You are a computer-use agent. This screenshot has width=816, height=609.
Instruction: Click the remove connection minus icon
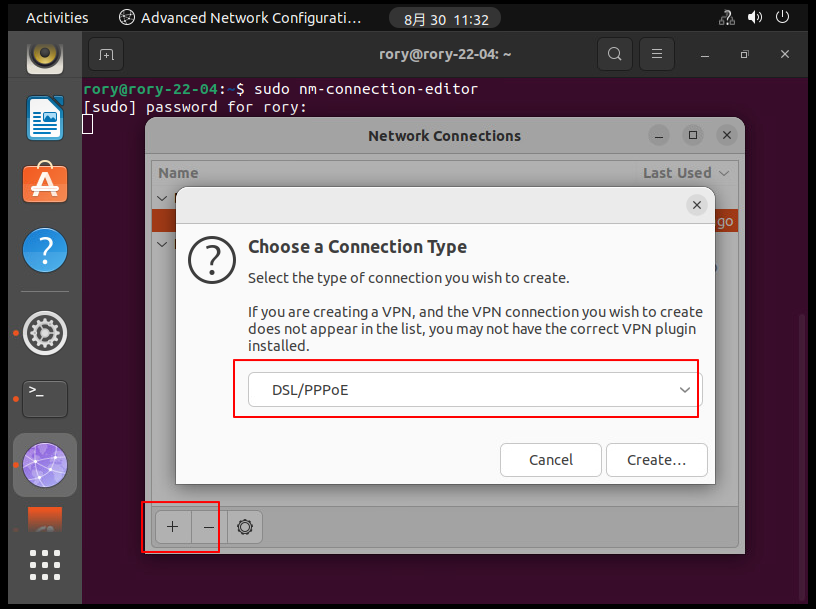coord(208,527)
